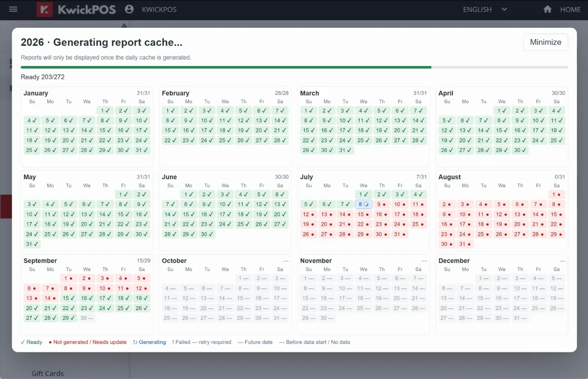Open the hamburger menu in the top bar
This screenshot has height=379, width=588.
(13, 9)
